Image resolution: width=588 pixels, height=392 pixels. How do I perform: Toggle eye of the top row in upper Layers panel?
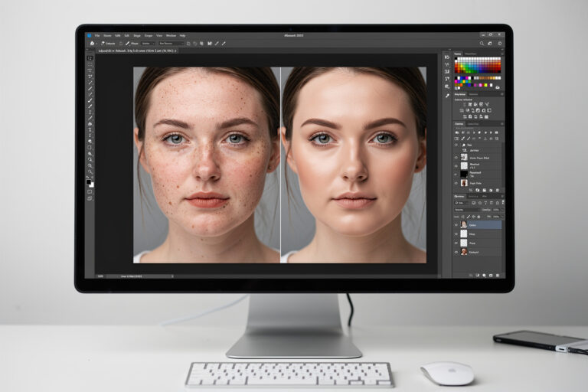[x=456, y=145]
